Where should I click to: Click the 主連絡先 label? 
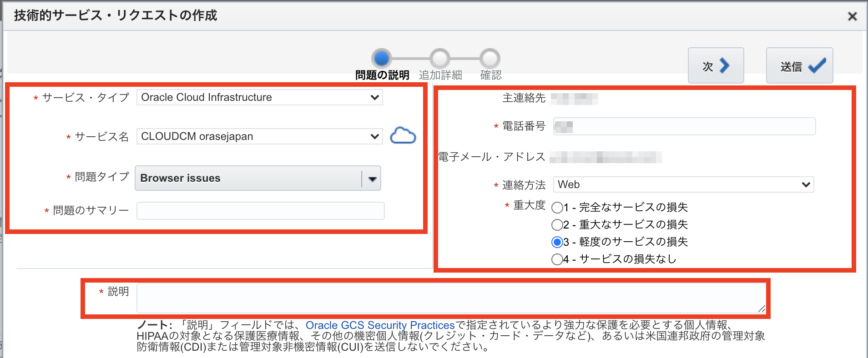pos(524,98)
